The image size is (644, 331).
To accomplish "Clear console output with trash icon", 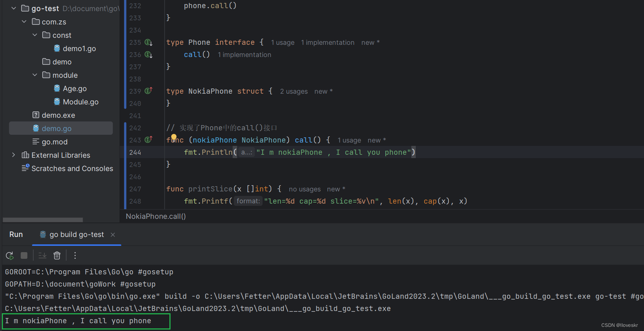I will pyautogui.click(x=57, y=255).
